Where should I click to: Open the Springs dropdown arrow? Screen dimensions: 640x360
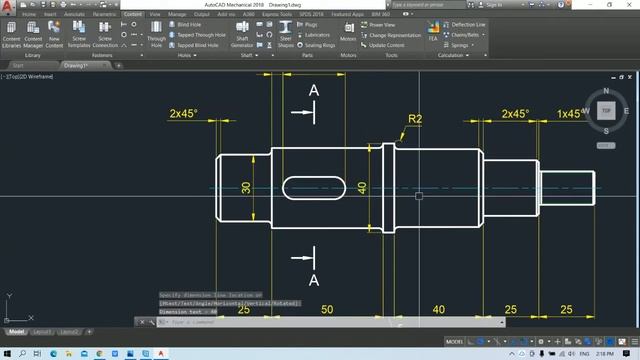[x=473, y=45]
